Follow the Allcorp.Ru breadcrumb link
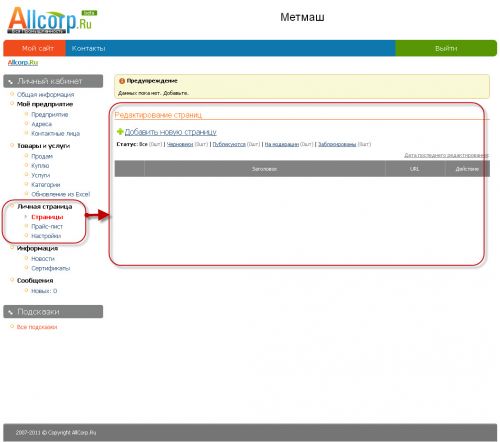This screenshot has height=442, width=500. (x=23, y=62)
